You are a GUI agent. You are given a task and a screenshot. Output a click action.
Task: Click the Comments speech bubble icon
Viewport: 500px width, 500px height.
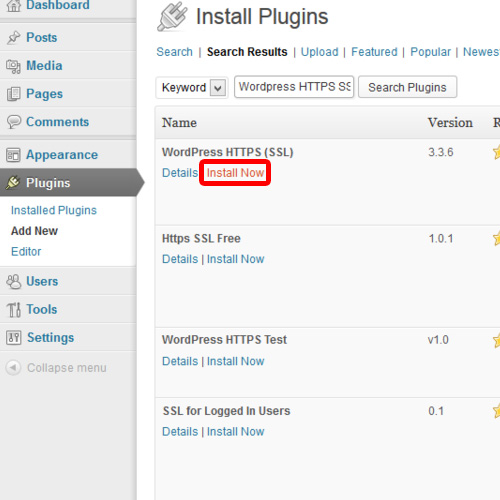coord(14,122)
